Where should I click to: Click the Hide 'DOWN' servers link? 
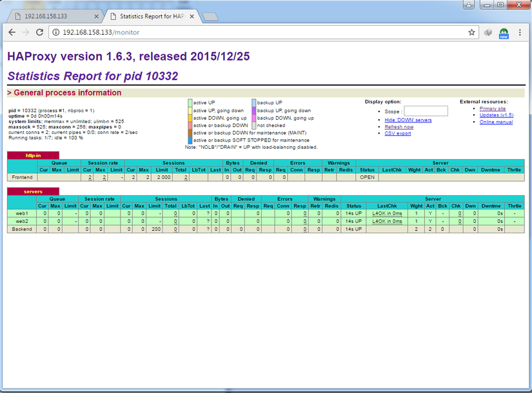pyautogui.click(x=408, y=120)
